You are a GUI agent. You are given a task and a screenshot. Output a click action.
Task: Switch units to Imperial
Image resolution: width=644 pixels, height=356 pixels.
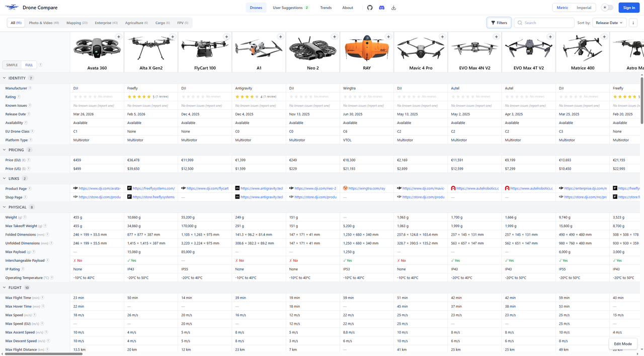584,8
